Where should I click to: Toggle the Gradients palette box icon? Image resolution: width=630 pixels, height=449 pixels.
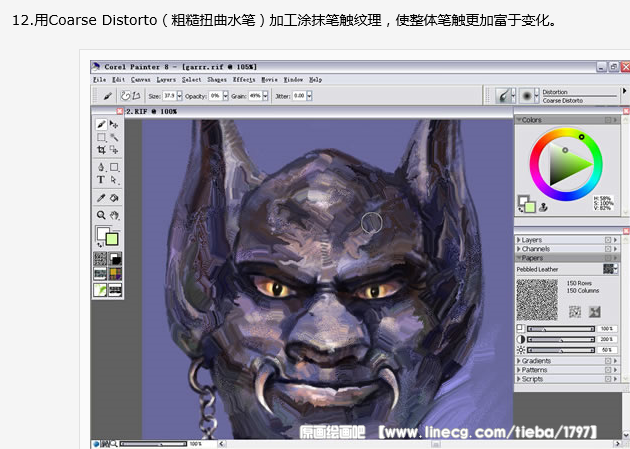tap(608, 361)
